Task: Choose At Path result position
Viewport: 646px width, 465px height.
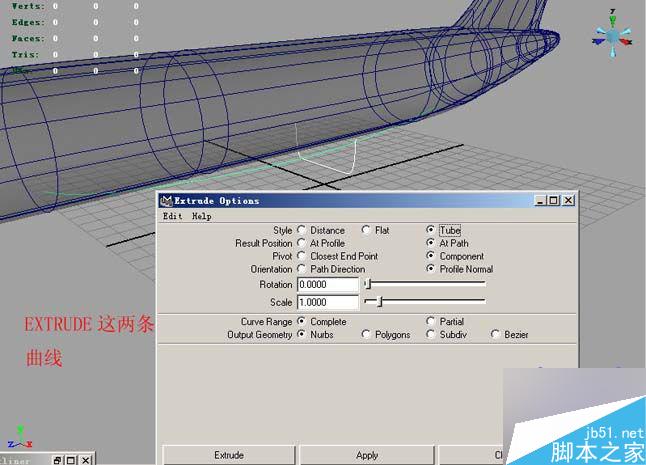Action: pyautogui.click(x=431, y=243)
